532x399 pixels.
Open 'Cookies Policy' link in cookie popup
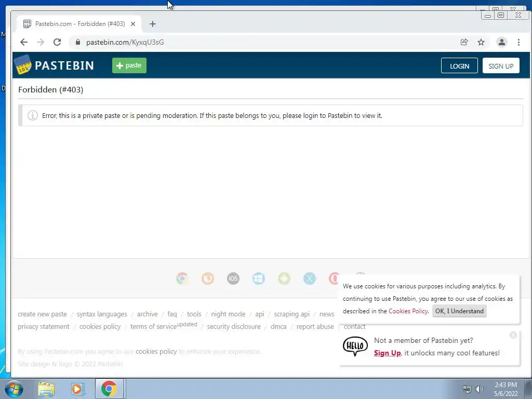click(x=408, y=311)
